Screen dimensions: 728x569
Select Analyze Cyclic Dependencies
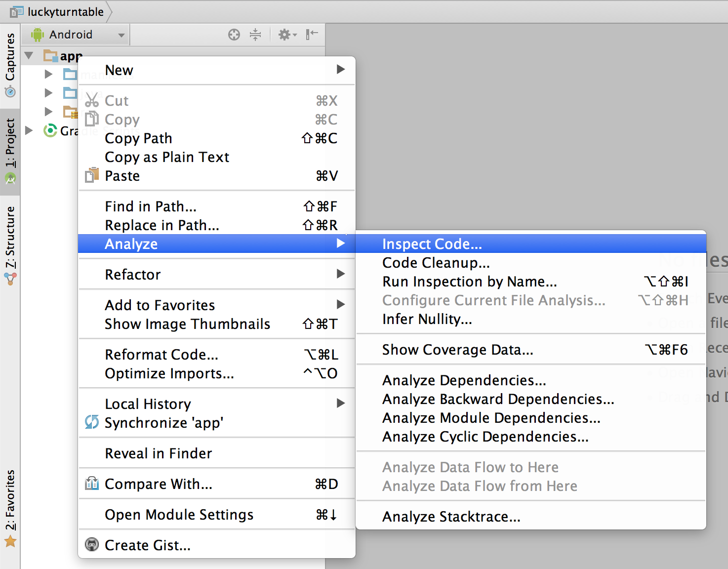[x=531, y=437]
